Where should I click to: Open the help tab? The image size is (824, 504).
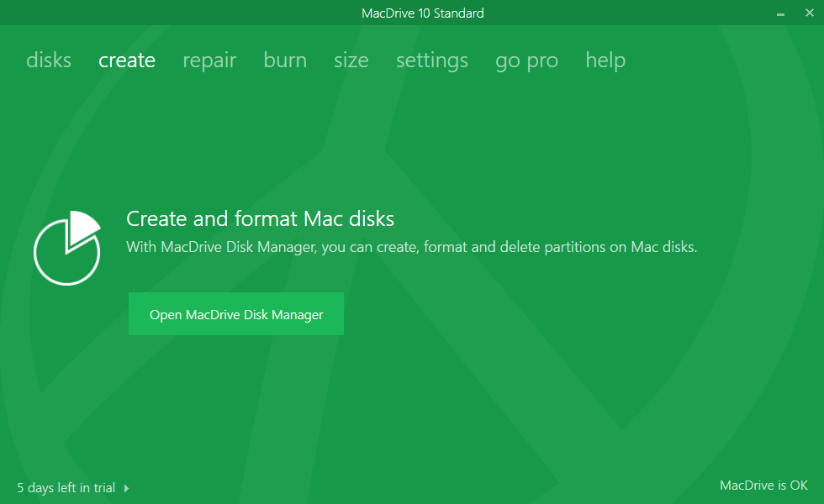point(605,60)
